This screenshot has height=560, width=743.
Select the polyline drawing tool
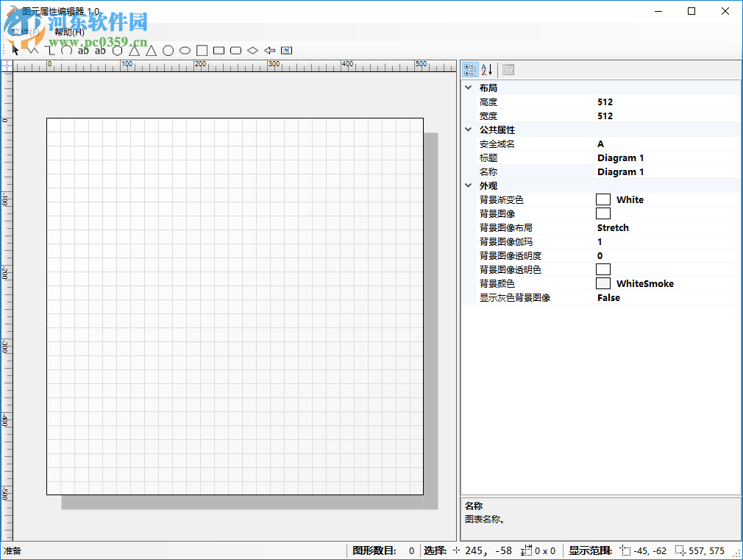pos(33,50)
